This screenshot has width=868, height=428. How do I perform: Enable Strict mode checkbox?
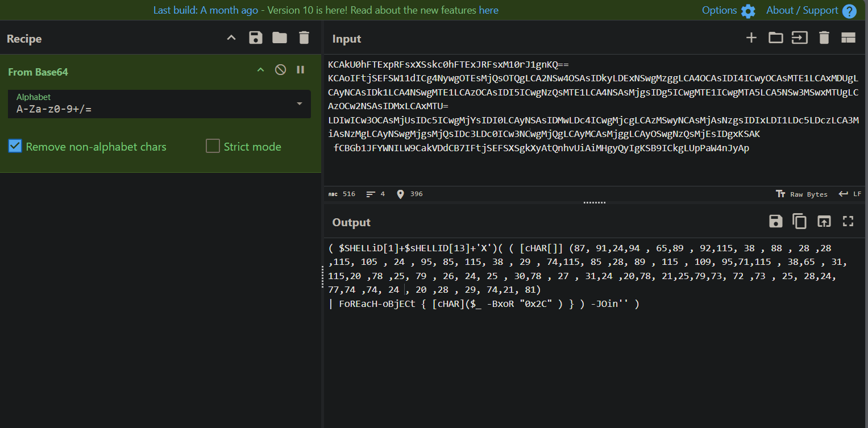[213, 147]
